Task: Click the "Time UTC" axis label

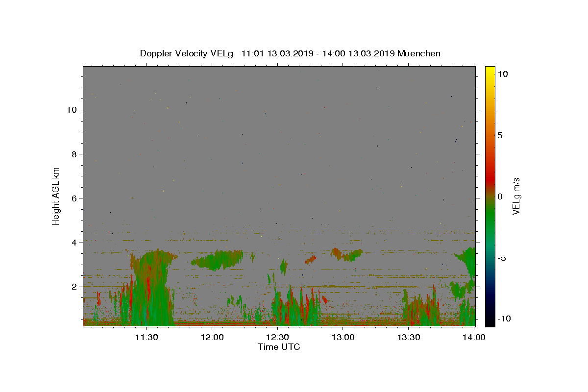Action: 279,347
